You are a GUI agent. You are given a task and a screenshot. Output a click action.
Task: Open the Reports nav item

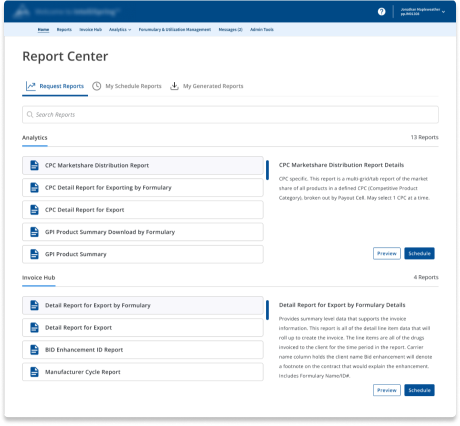pos(64,30)
